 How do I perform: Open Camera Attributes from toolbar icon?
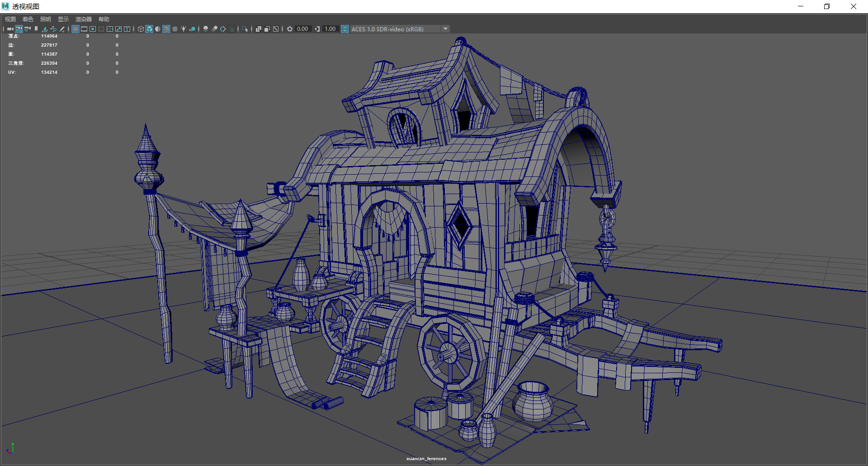pos(28,29)
